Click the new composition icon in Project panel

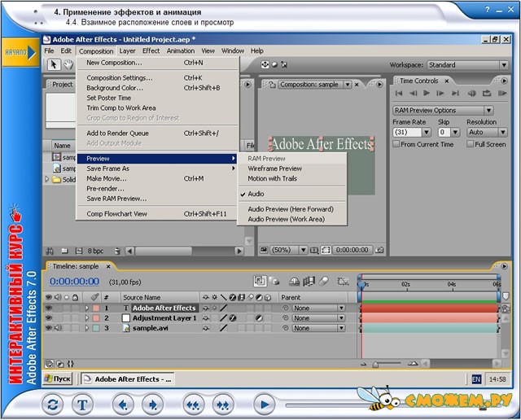click(78, 252)
